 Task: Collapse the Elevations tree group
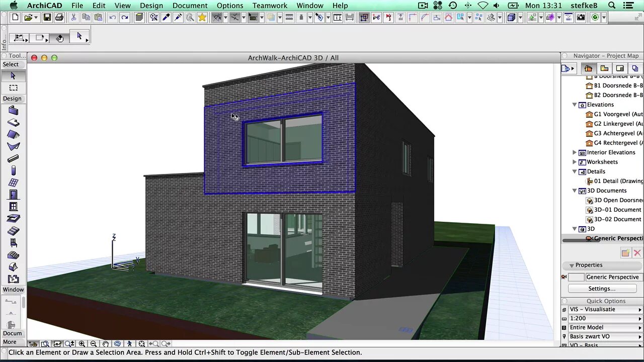click(575, 105)
